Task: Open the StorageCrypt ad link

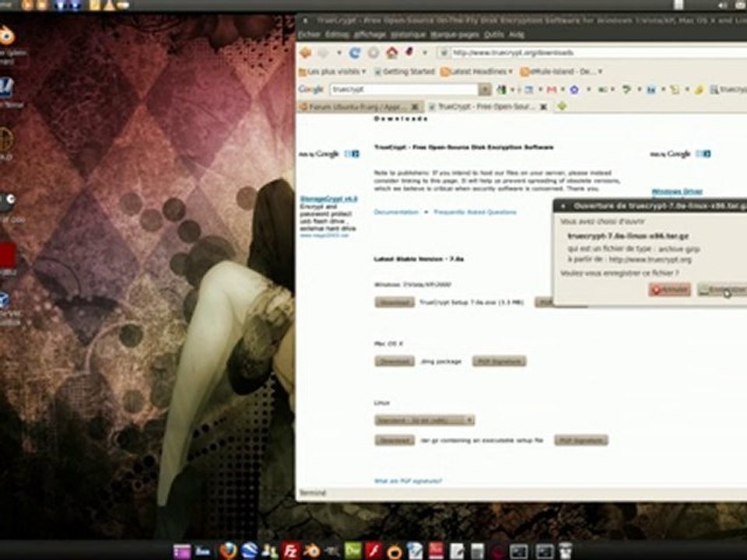Action: point(328,198)
